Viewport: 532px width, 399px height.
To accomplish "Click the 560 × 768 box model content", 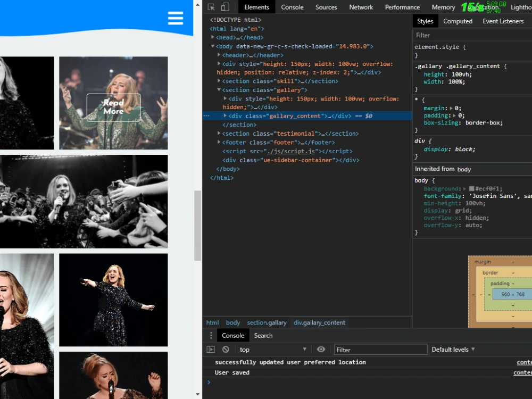I will [x=512, y=295].
